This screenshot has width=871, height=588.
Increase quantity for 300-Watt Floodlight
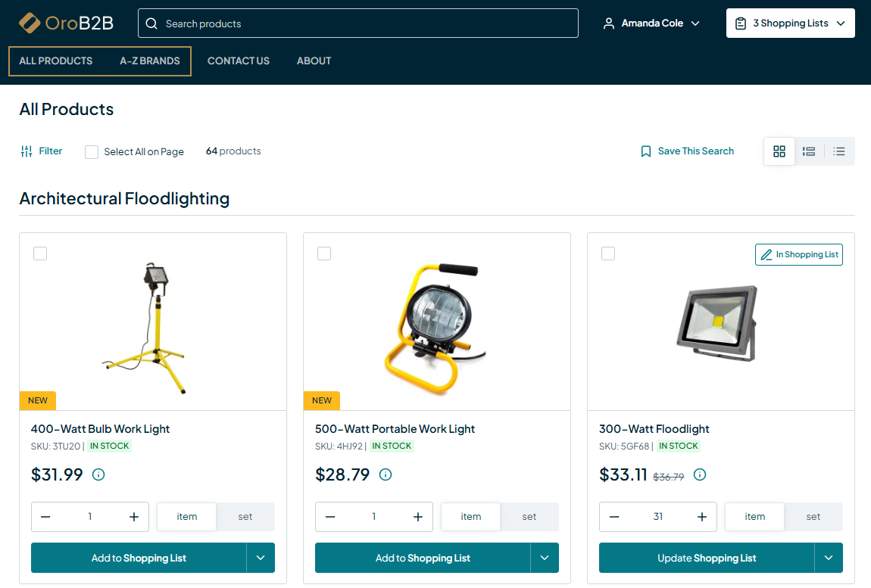tap(702, 517)
